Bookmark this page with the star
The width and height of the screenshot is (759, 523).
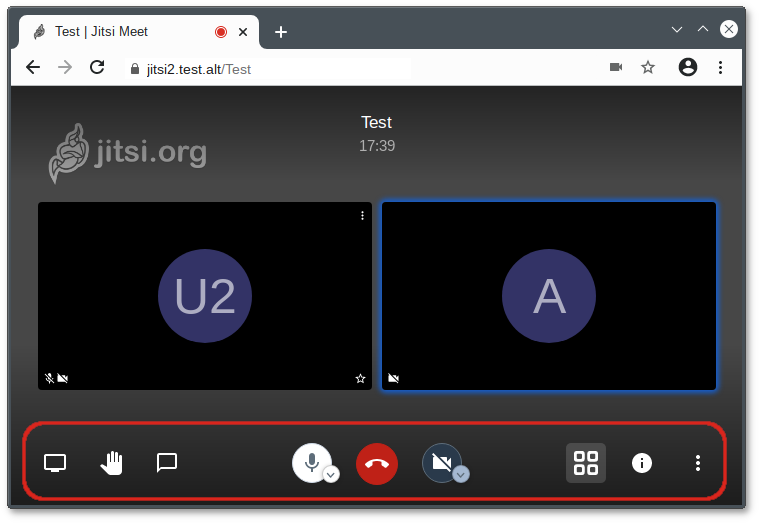(648, 67)
